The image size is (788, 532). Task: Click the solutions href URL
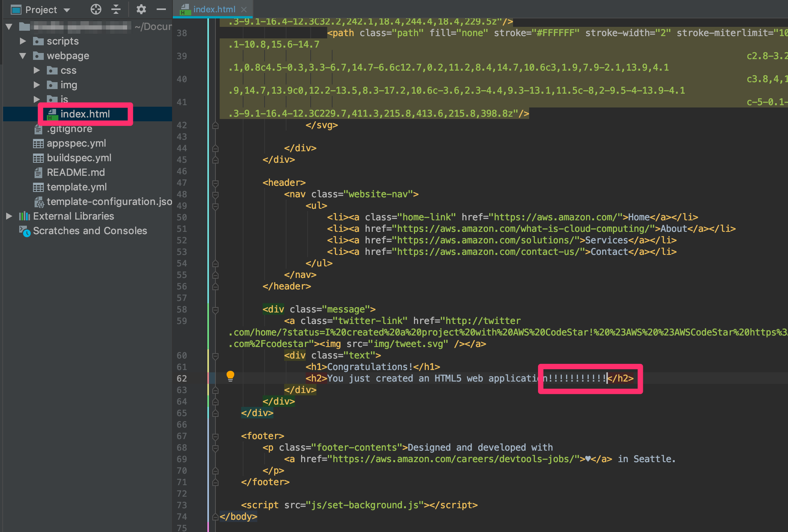[x=488, y=240]
